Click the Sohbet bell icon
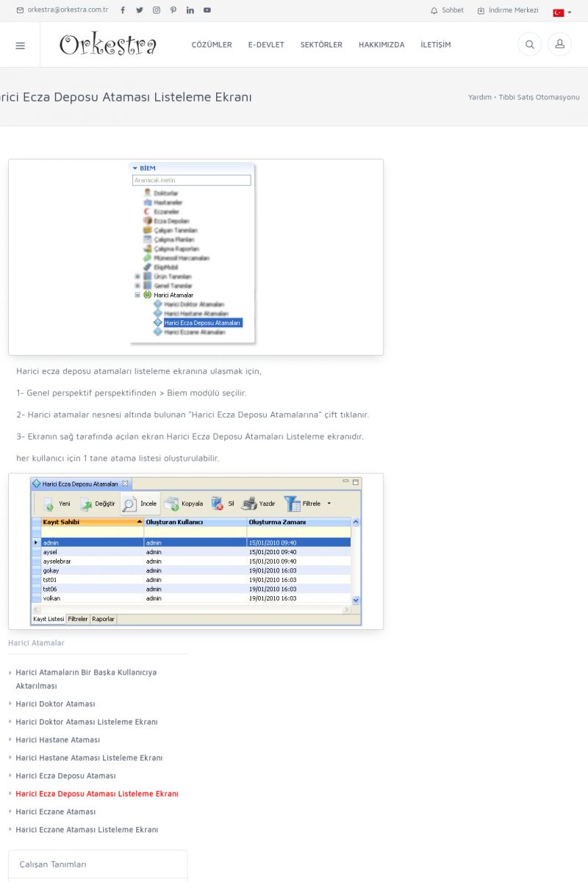Image resolution: width=588 pixels, height=882 pixels. (434, 10)
